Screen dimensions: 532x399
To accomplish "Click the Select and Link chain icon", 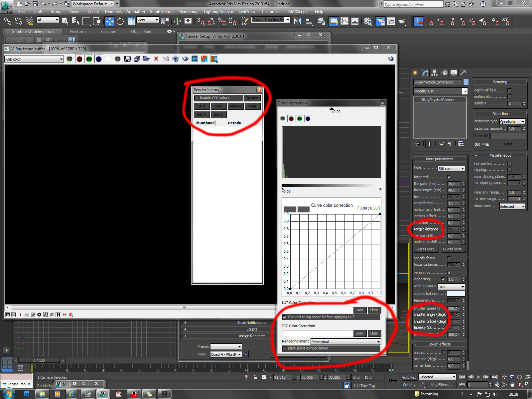I will 7,21.
